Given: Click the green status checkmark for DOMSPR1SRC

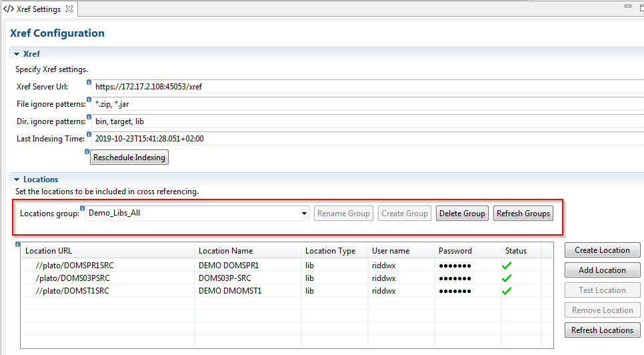Looking at the screenshot, I should pyautogui.click(x=507, y=265).
